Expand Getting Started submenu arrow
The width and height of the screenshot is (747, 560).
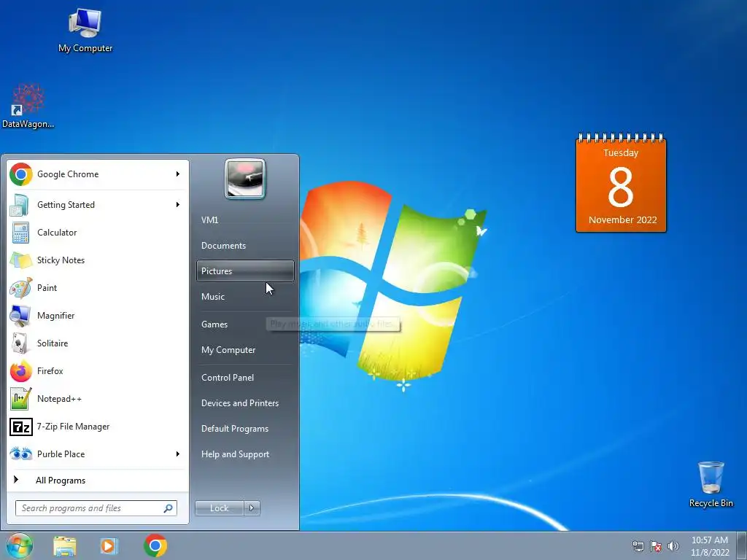pos(178,205)
